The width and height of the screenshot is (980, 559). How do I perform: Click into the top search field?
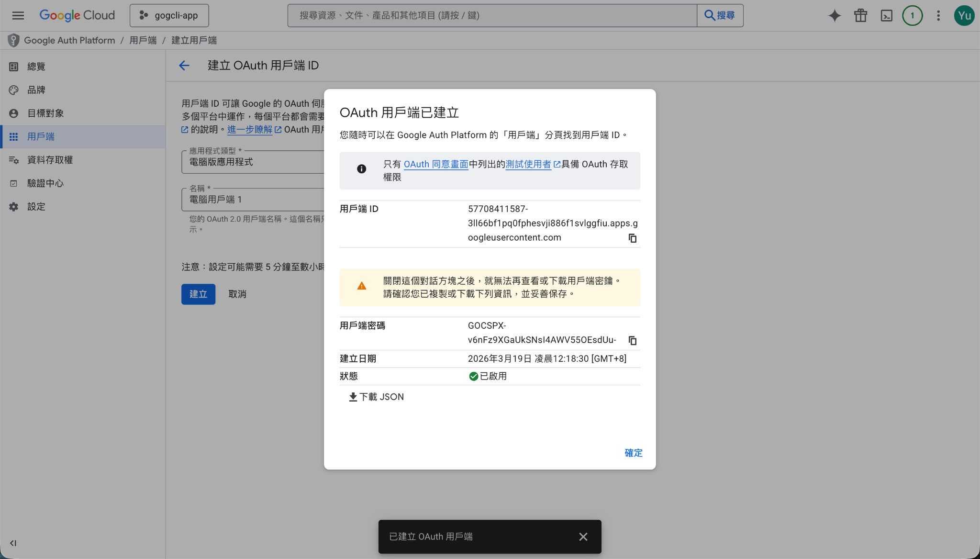[492, 15]
